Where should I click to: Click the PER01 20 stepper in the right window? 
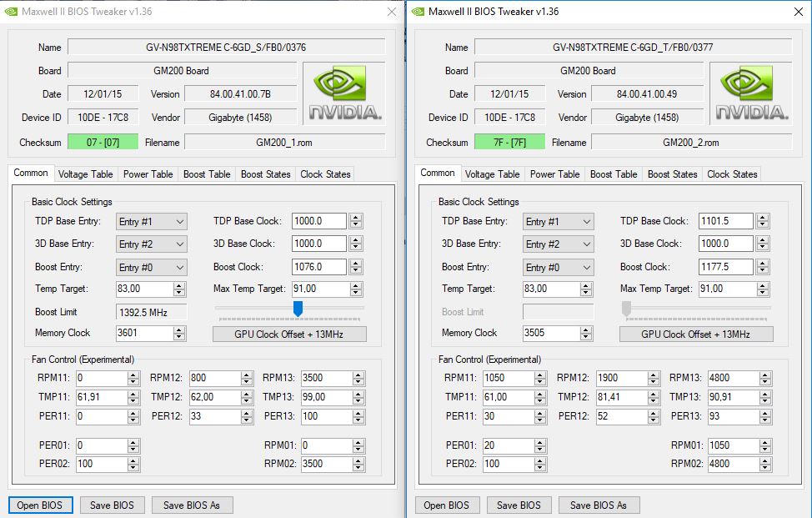point(540,445)
